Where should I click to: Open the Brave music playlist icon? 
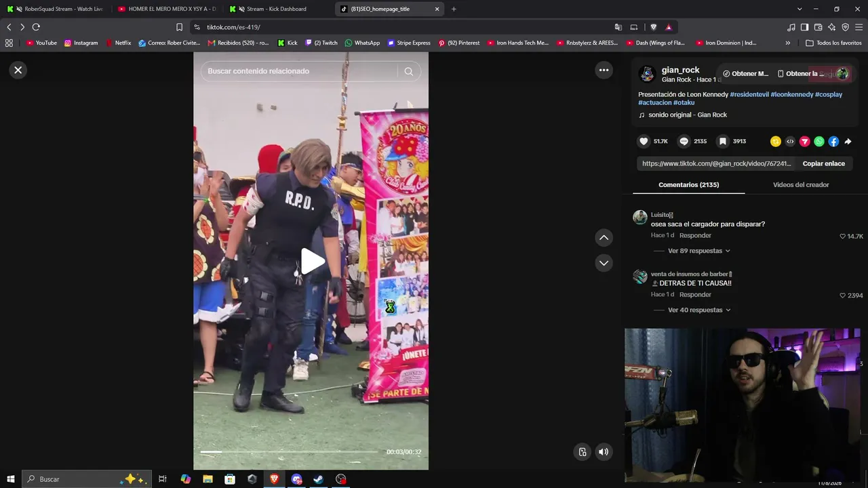click(x=791, y=27)
